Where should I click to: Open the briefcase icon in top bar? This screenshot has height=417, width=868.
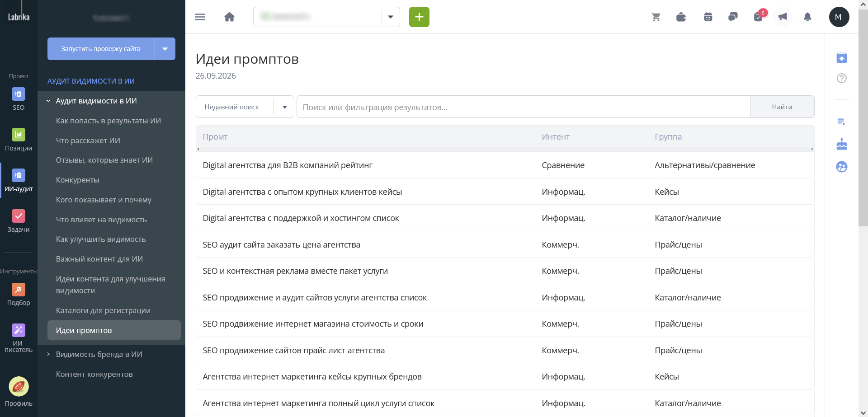[681, 17]
